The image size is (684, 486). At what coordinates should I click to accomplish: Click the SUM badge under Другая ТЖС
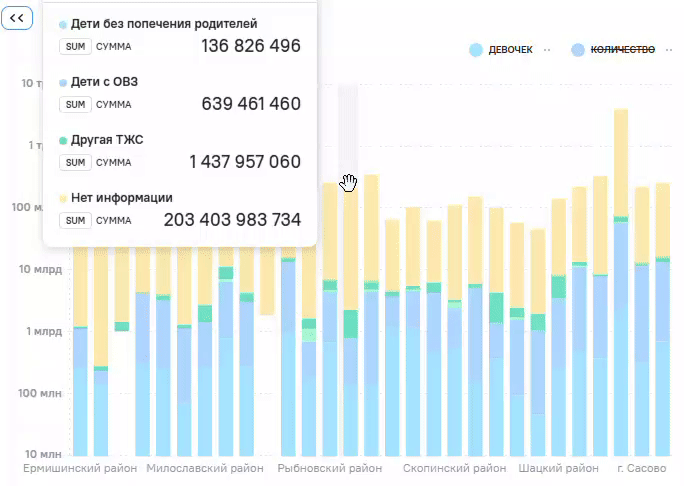click(x=75, y=162)
